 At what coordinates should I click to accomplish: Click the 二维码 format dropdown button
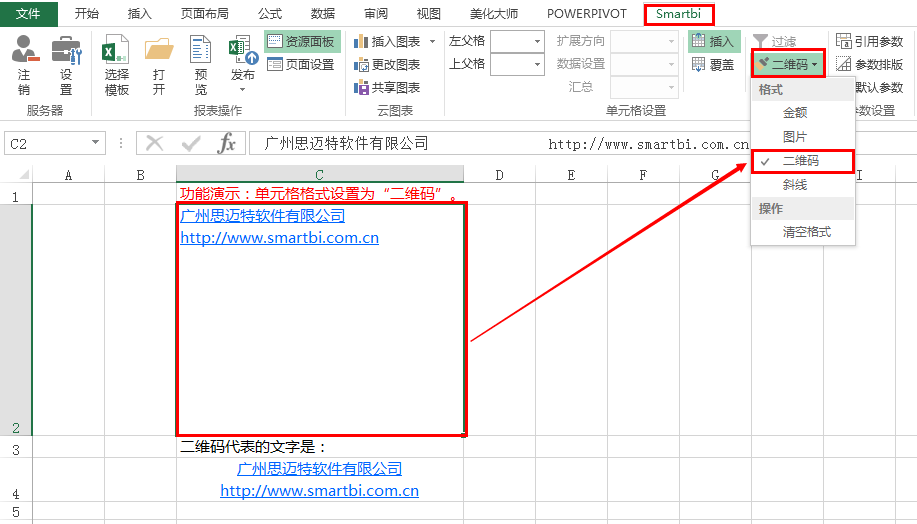788,64
